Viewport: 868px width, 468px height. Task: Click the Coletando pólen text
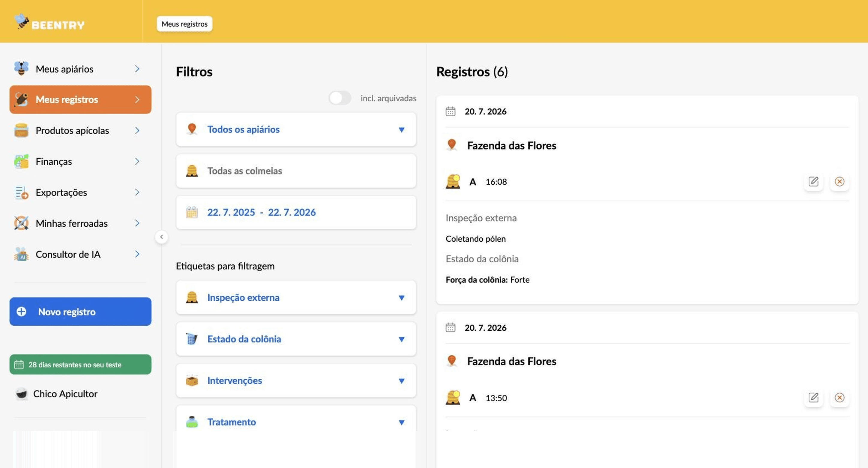(475, 239)
